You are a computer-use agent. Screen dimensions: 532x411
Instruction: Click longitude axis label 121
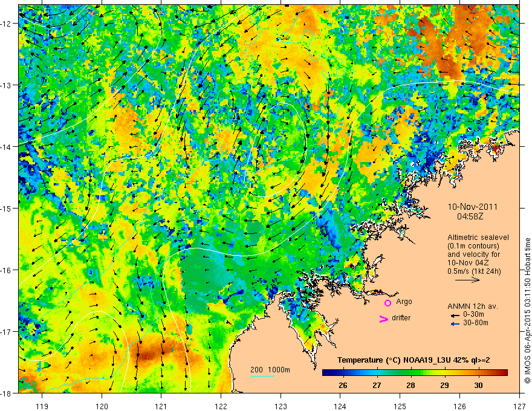[161, 406]
